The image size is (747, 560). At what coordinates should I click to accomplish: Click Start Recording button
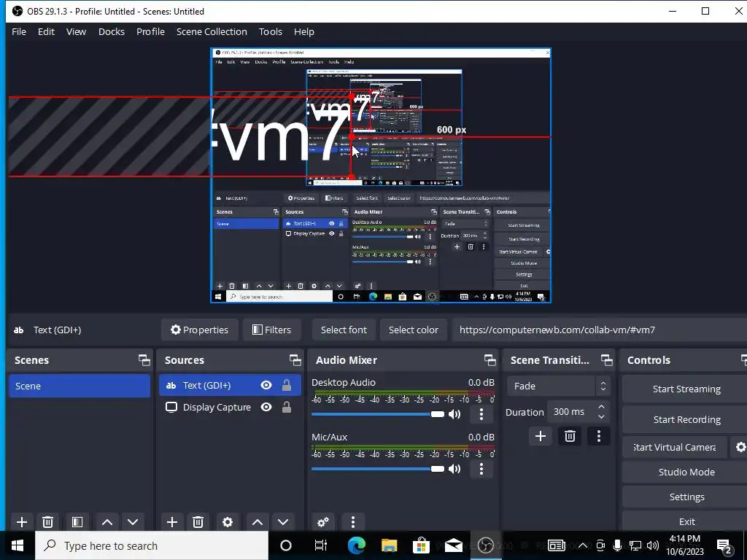(x=686, y=419)
